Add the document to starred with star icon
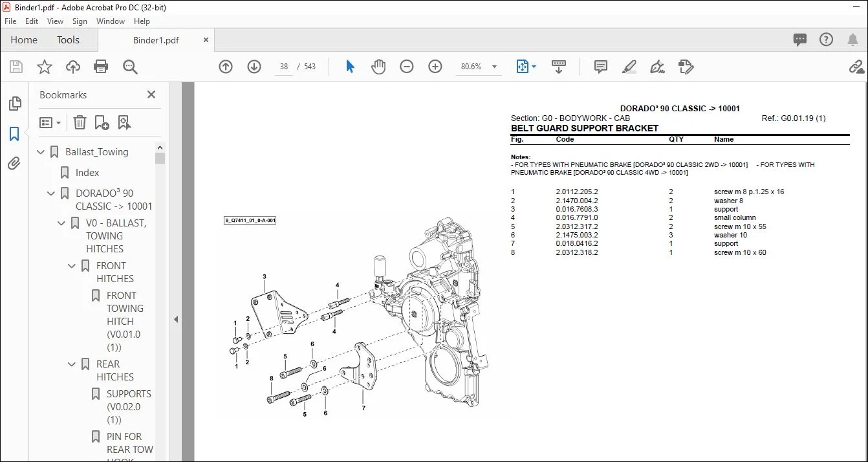 [45, 67]
